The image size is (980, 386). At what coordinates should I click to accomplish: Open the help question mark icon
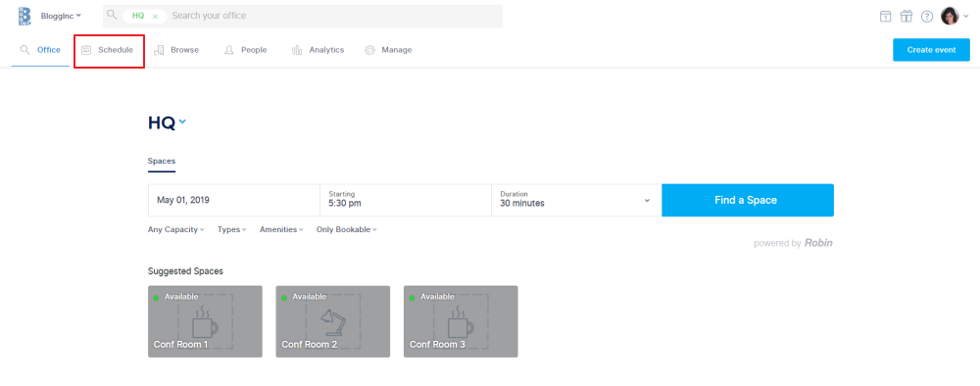[927, 17]
